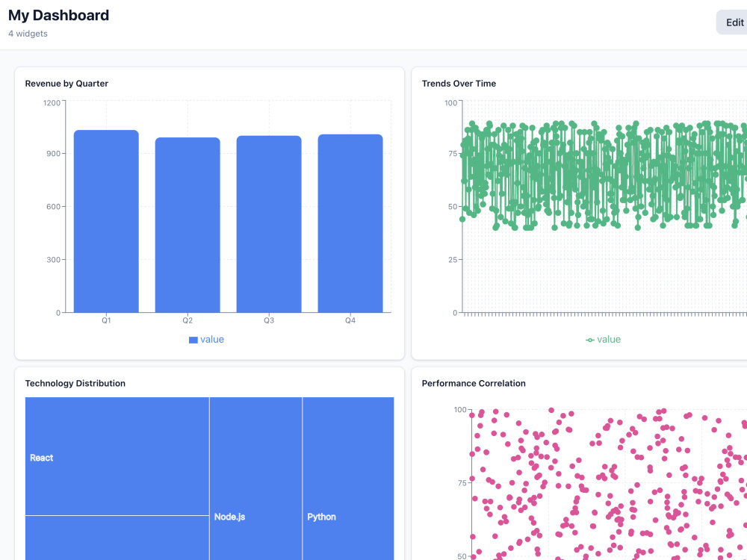This screenshot has height=560, width=747.
Task: Click the 1200 y-axis label in revenue chart
Action: pos(52,103)
